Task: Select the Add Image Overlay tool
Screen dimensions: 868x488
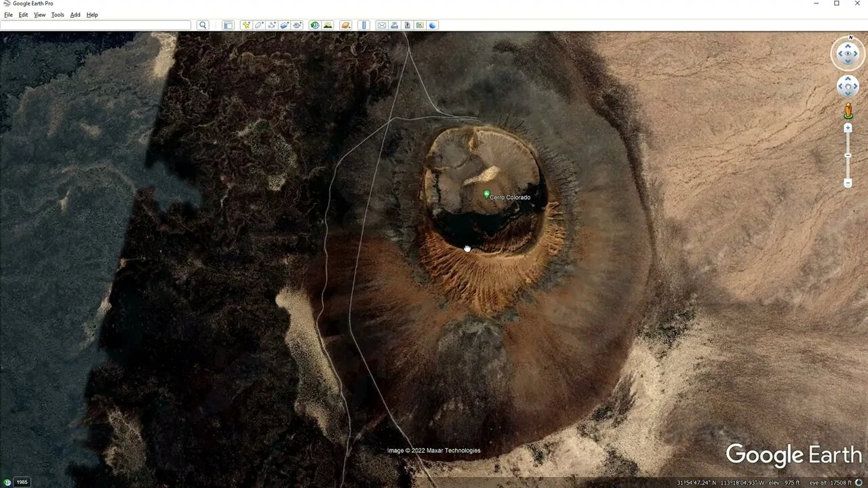Action: click(285, 25)
